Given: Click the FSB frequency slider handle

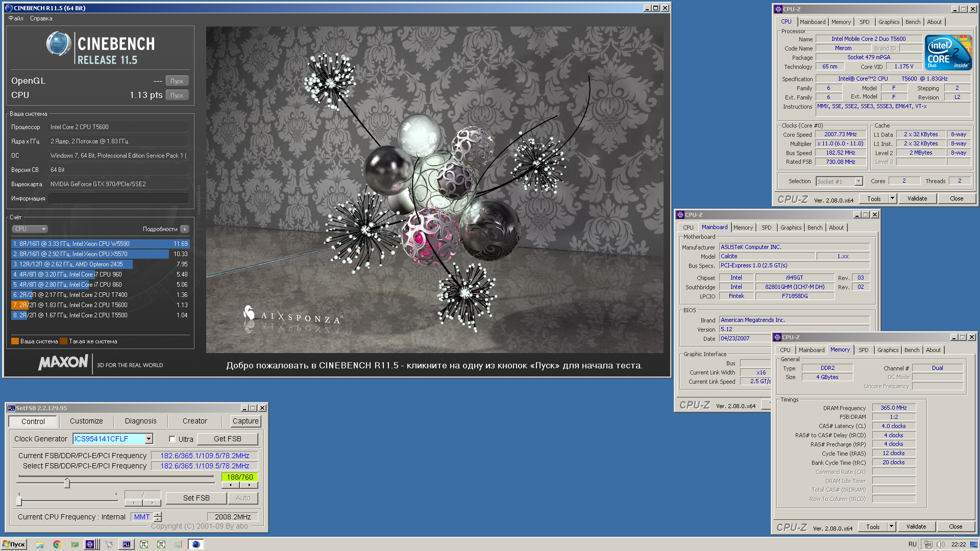Looking at the screenshot, I should tap(67, 483).
